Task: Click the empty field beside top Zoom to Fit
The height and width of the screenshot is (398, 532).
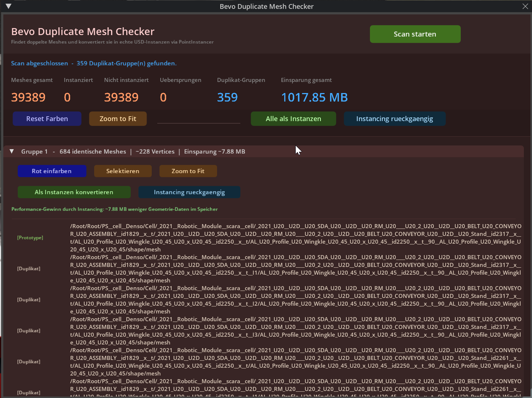Action: 199,119
